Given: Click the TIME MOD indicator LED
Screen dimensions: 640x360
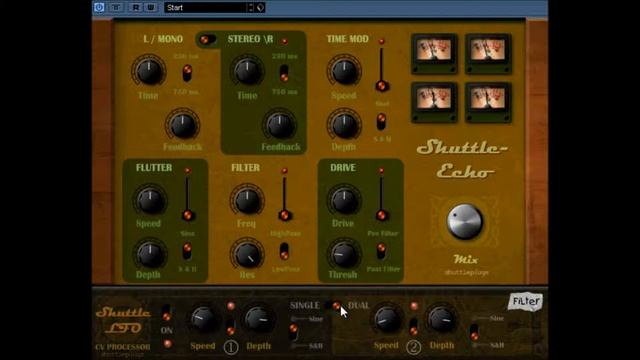Looking at the screenshot, I should click(382, 41).
